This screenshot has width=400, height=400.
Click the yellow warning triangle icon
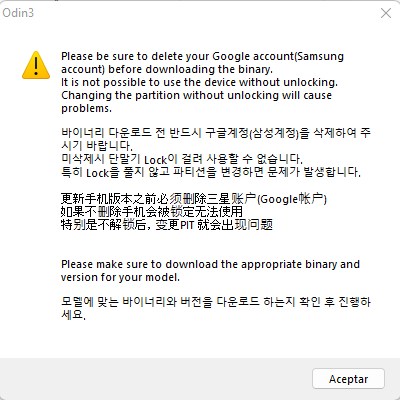36,65
